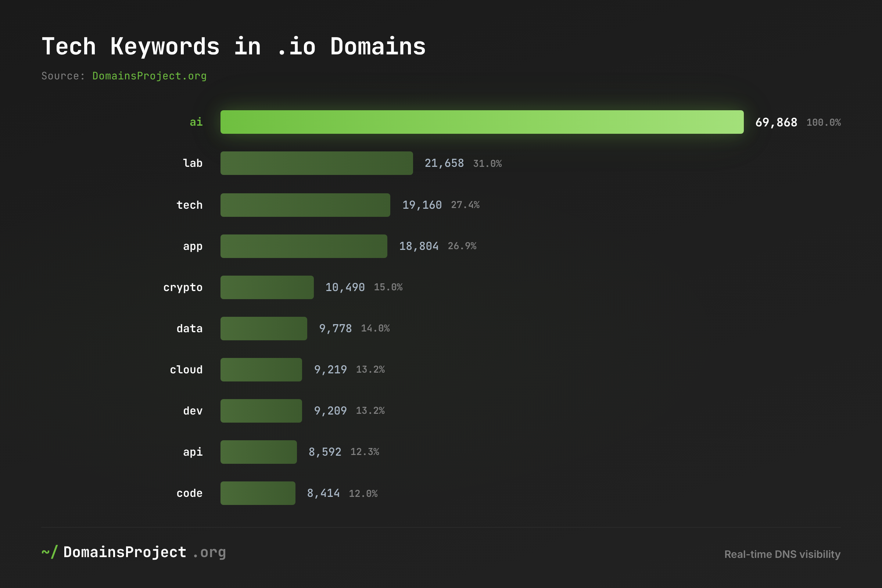This screenshot has width=882, height=588.
Task: Select the 'lab' keyword label
Action: pyautogui.click(x=193, y=163)
